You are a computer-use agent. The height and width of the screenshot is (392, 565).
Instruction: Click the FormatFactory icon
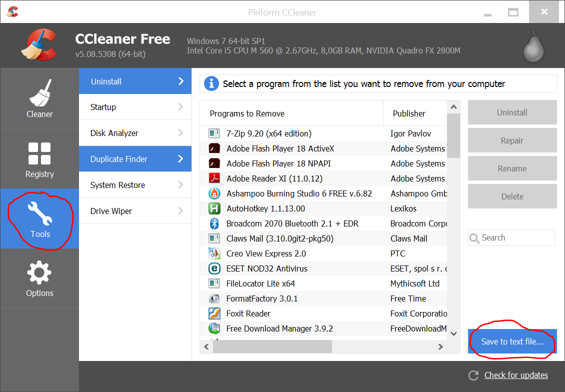click(214, 298)
